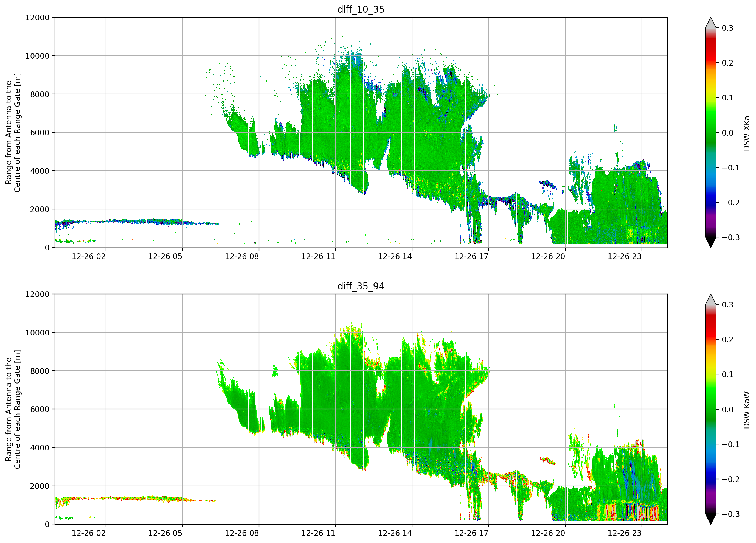Click the 0.3 tick on DSW-KaW colorbar
The width and height of the screenshot is (756, 543).
[x=728, y=305]
